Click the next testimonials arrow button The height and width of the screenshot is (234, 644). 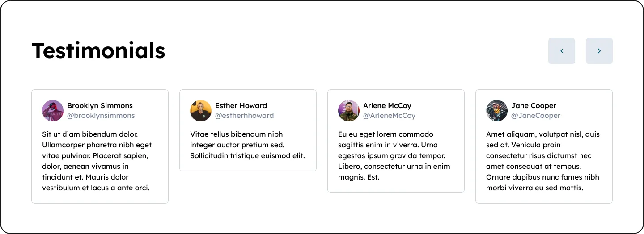coord(599,51)
